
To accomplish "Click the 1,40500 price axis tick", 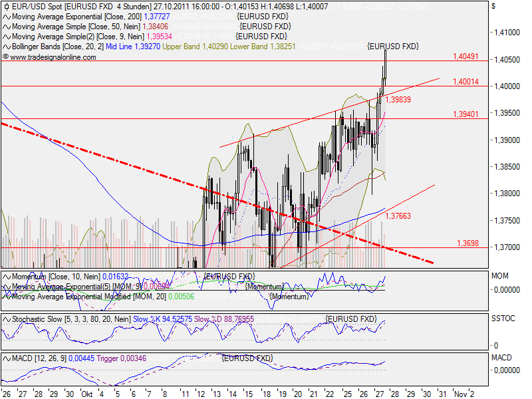I will tap(507, 60).
